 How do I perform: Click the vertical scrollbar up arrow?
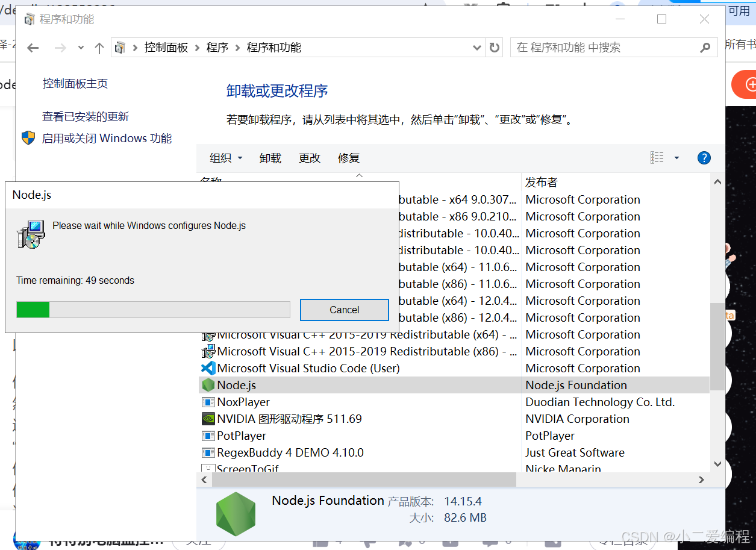pyautogui.click(x=717, y=181)
